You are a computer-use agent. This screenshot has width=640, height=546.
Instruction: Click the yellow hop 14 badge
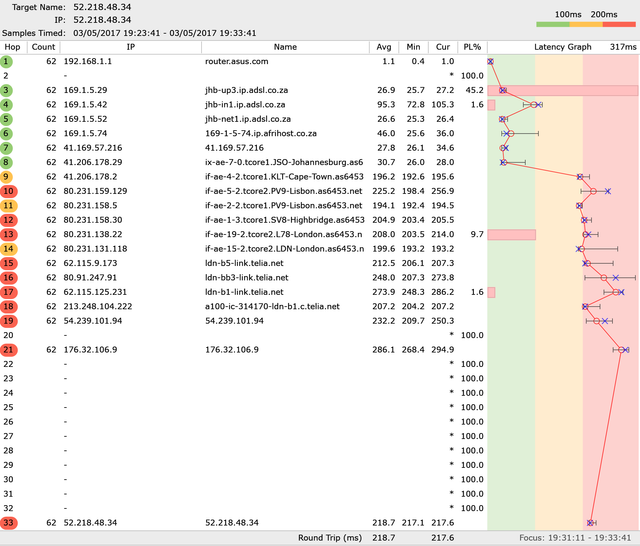[x=8, y=249]
